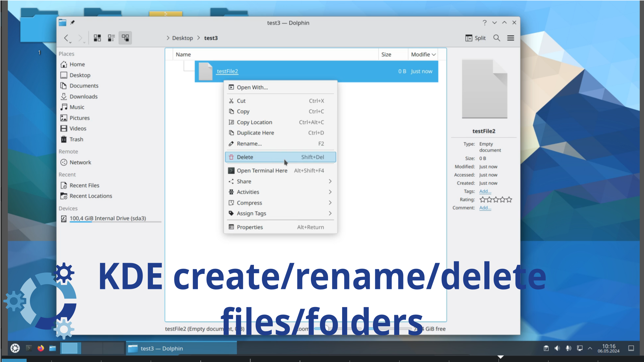The width and height of the screenshot is (644, 362).
Task: Set a five-star rating for testFile2
Action: click(x=509, y=200)
